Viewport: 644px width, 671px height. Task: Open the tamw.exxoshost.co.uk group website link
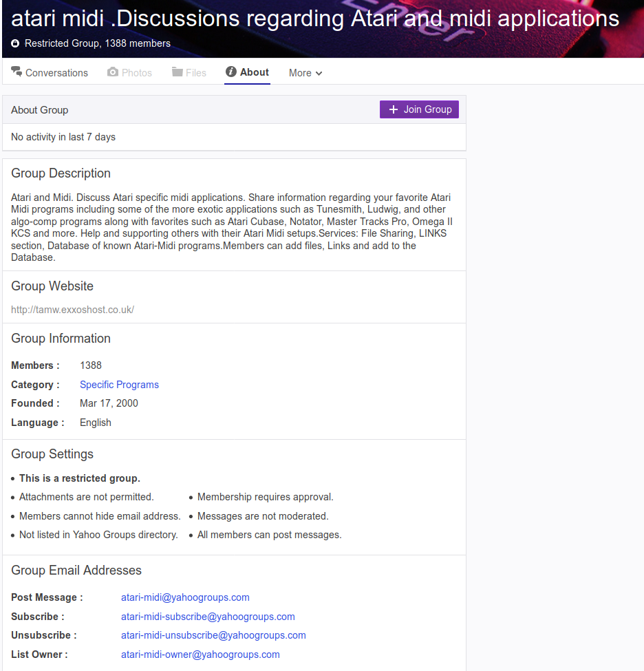pos(72,310)
